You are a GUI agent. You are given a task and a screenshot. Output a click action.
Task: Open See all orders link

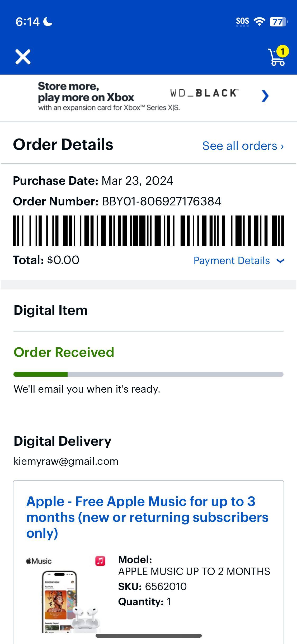tap(243, 146)
